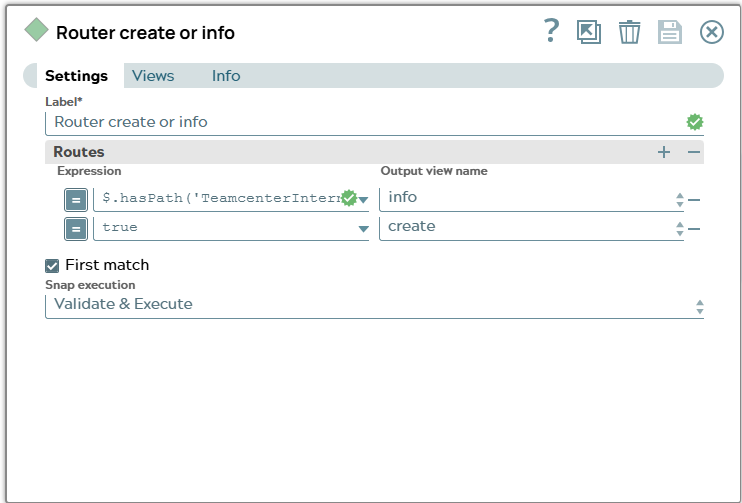Image resolution: width=742 pixels, height=503 pixels.
Task: Toggle expression button for the true row
Action: (x=76, y=229)
